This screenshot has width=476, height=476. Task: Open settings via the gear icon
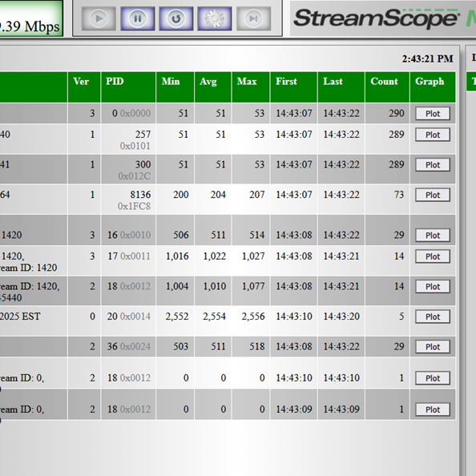click(x=215, y=18)
